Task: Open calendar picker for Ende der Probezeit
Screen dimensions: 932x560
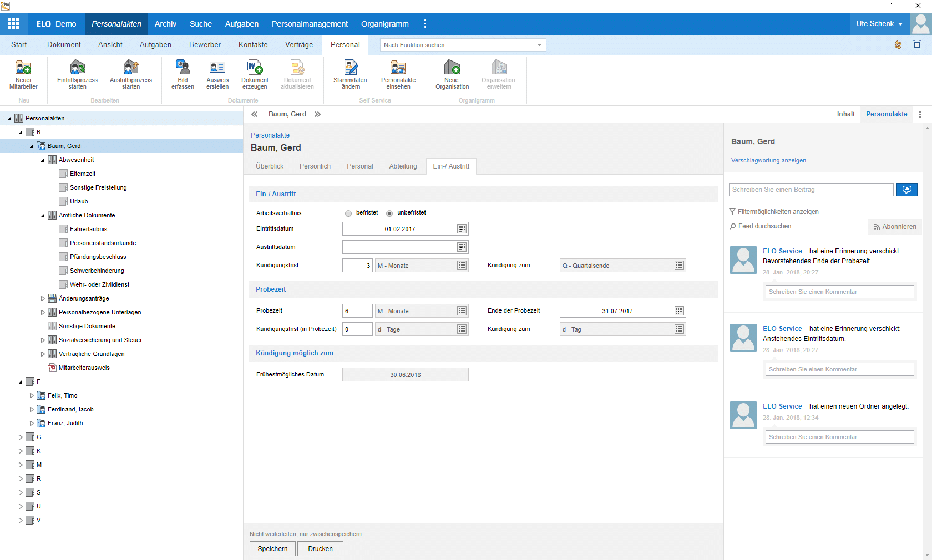Action: (679, 311)
